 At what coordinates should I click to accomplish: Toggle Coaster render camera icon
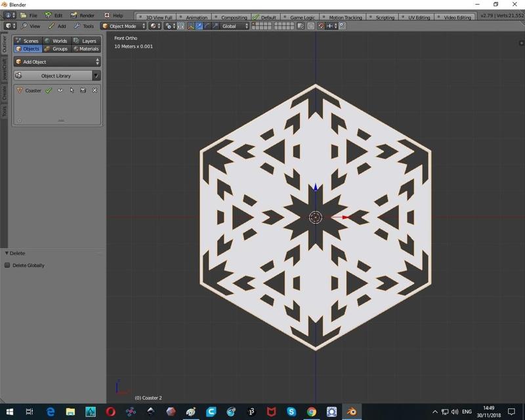(x=83, y=91)
